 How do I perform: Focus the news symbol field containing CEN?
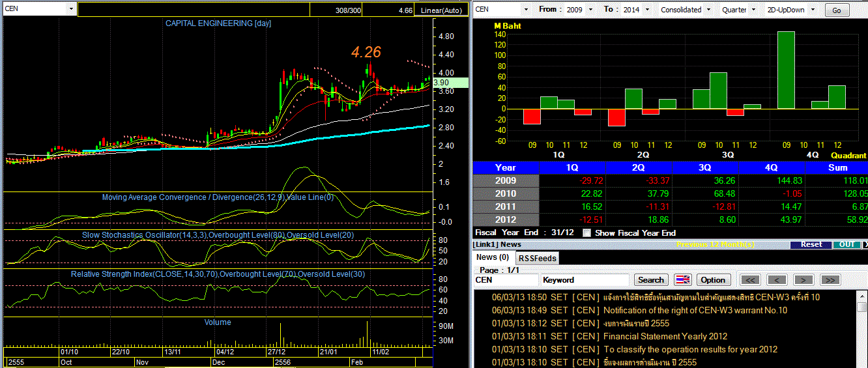click(506, 280)
